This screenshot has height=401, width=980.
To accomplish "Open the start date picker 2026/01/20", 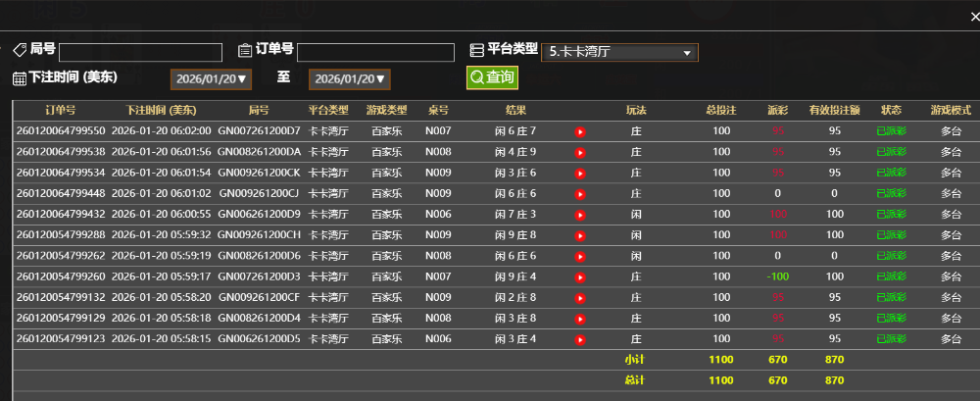I will [x=212, y=79].
